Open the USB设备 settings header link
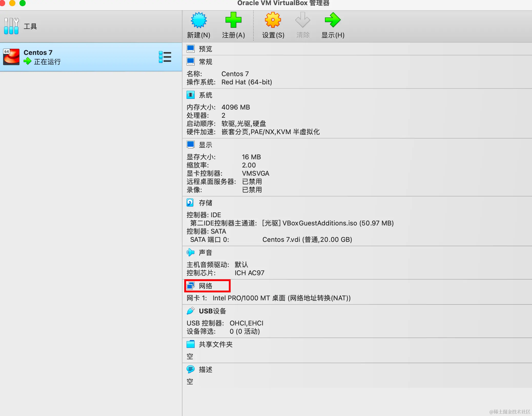This screenshot has width=532, height=416. click(x=212, y=311)
